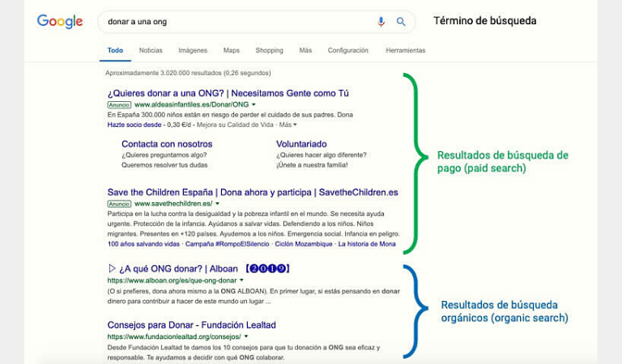Switch to the Imágenes tab
This screenshot has height=364, width=622.
193,50
